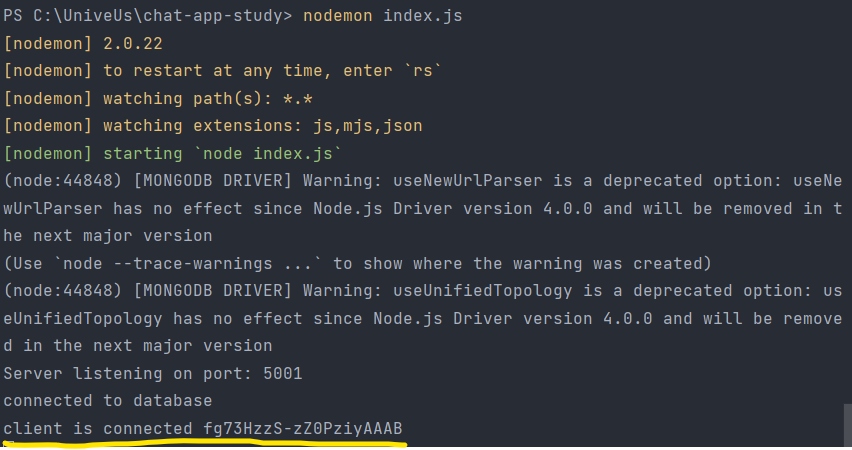
Task: Click the socket id 'fg73HzzS-zZ0PziyAAAB'
Action: tap(303, 428)
